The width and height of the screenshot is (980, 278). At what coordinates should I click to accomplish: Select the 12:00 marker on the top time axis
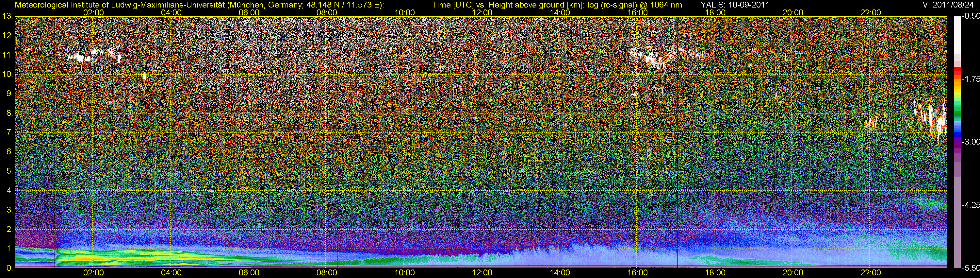click(x=482, y=12)
